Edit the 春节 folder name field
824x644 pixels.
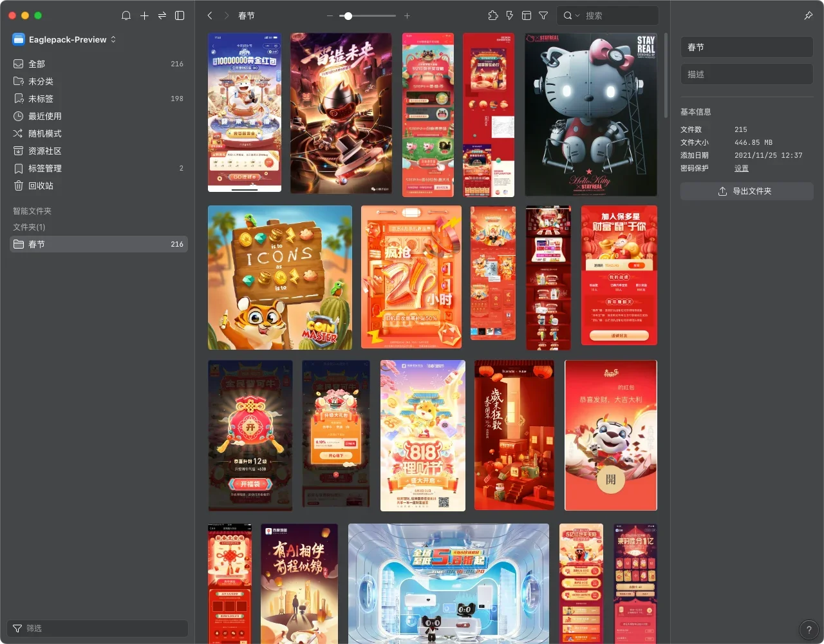point(747,47)
